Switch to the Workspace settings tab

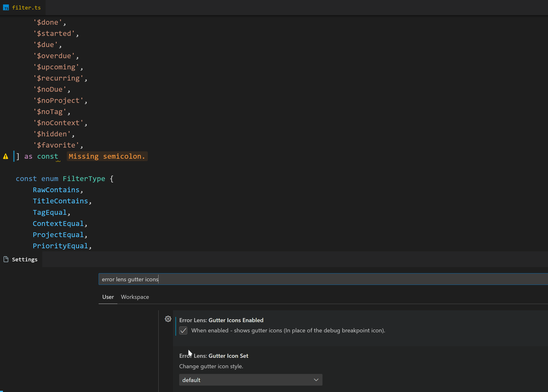135,297
